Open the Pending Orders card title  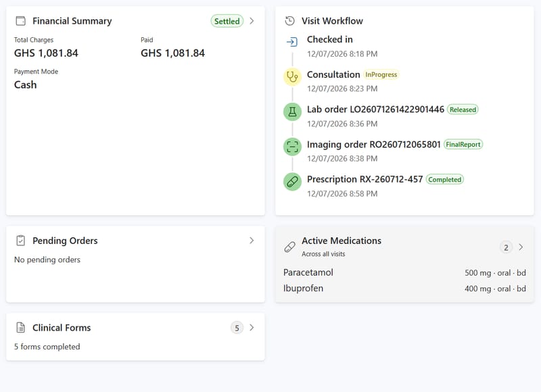point(65,241)
